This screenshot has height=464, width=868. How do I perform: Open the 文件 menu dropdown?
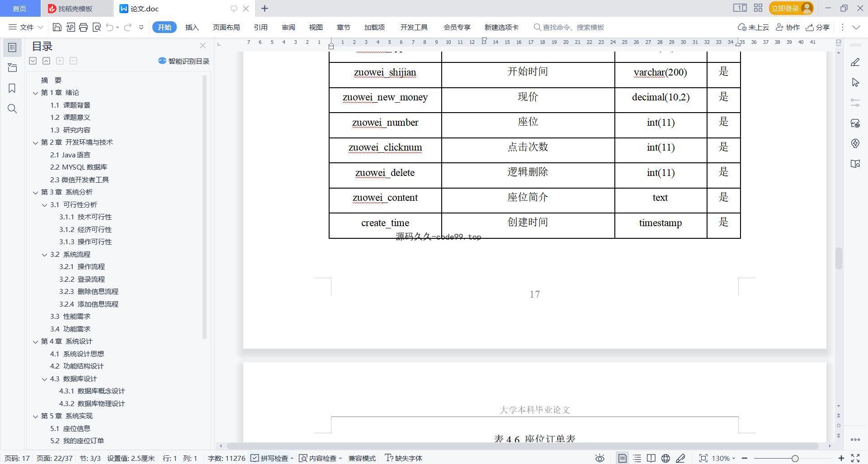(26, 27)
